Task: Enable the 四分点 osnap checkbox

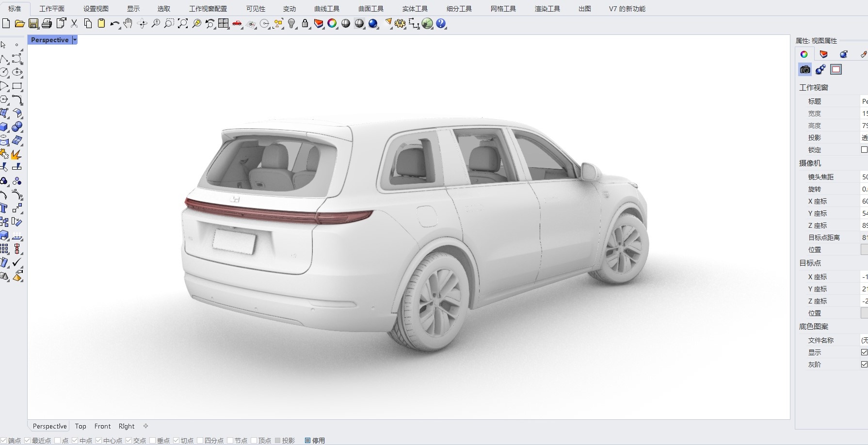Action: click(x=200, y=441)
